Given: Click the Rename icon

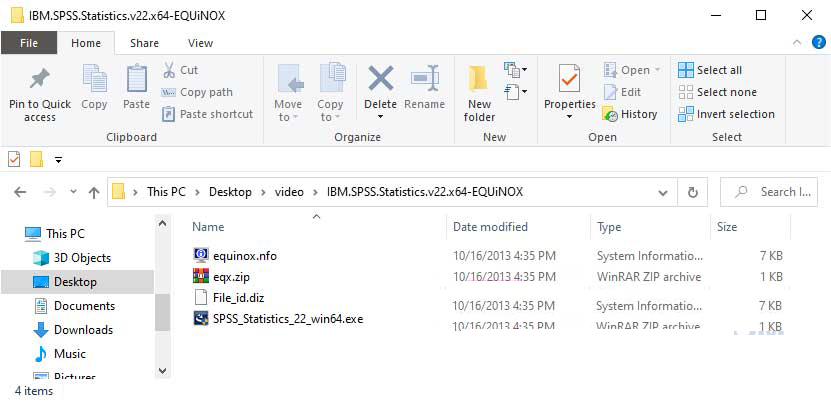Looking at the screenshot, I should [425, 80].
